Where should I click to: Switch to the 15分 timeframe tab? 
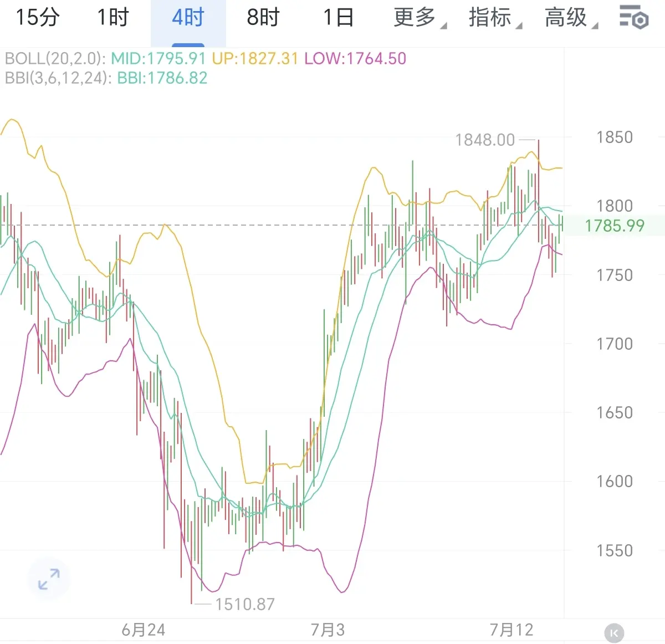38,18
